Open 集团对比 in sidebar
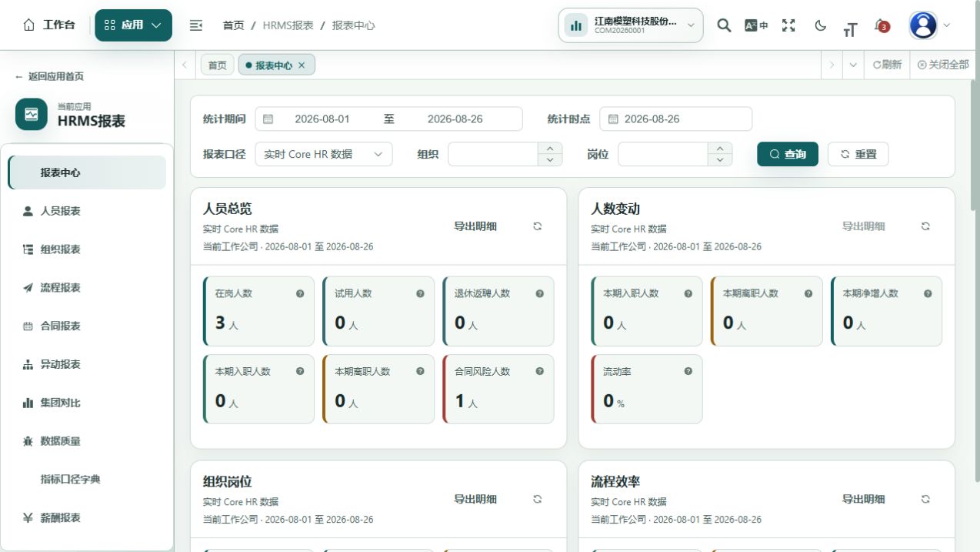This screenshot has width=980, height=552. [87, 403]
